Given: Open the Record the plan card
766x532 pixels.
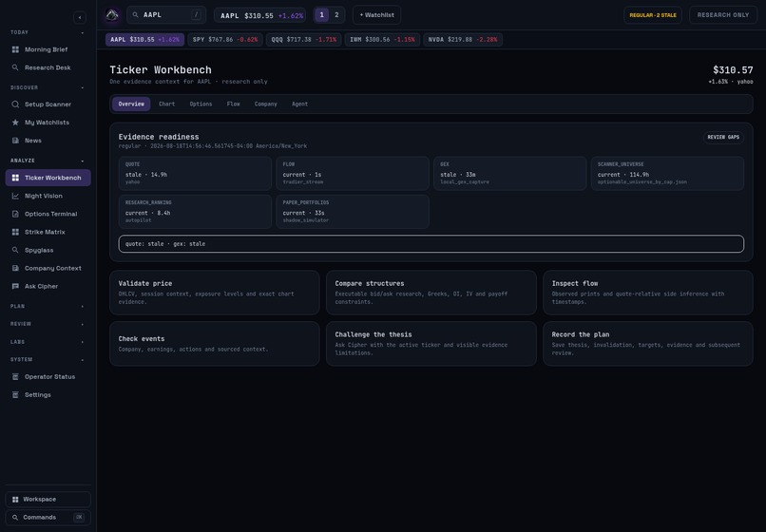Looking at the screenshot, I should pos(648,344).
